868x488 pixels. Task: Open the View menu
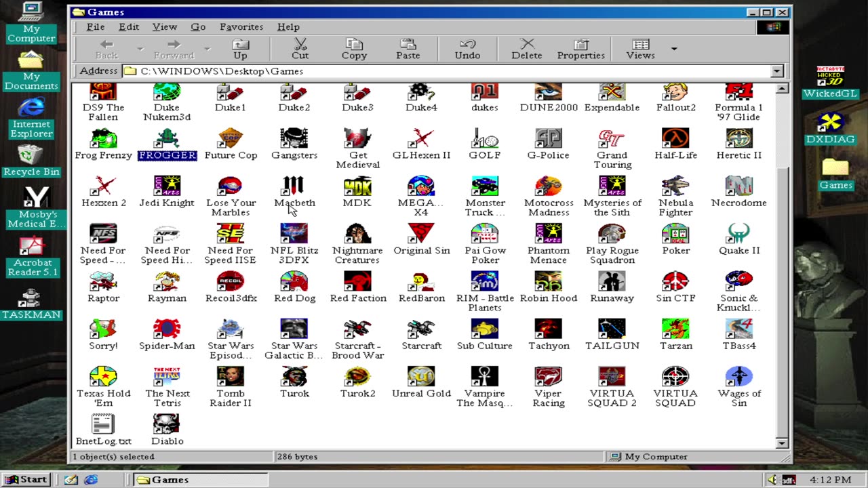point(164,27)
